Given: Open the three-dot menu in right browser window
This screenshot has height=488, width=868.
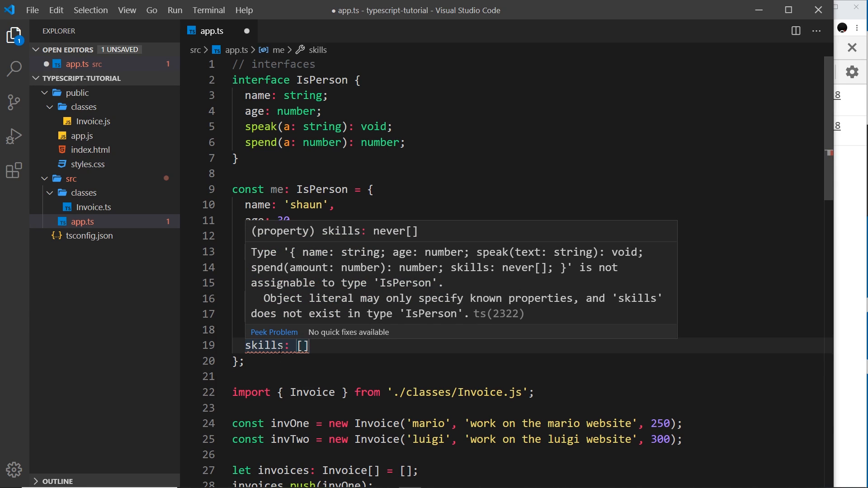Looking at the screenshot, I should point(857,28).
